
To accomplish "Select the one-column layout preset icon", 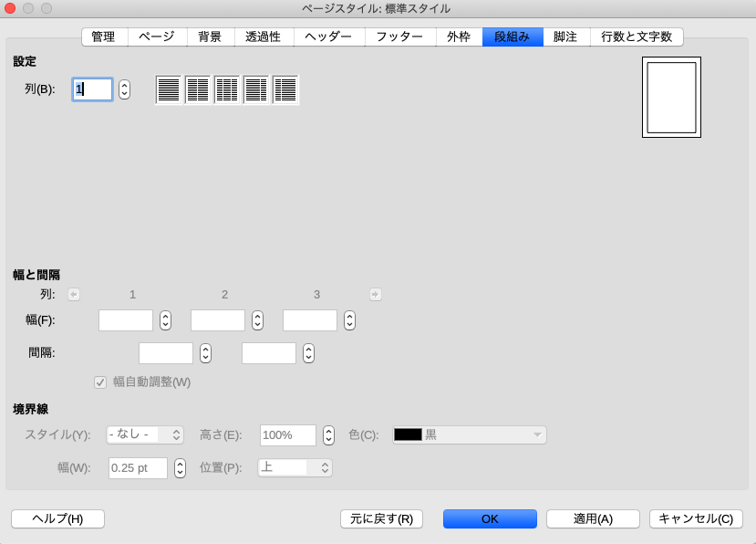I will pos(169,89).
